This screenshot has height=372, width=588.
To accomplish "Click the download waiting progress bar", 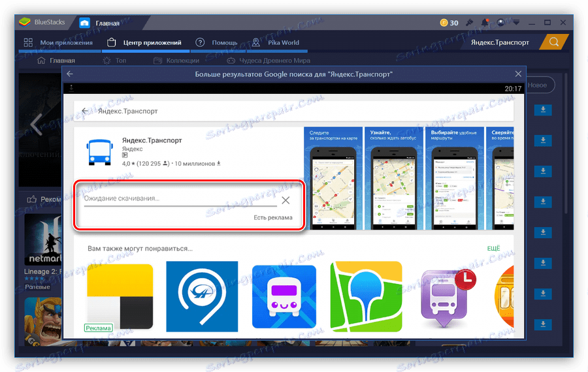I will coord(180,206).
